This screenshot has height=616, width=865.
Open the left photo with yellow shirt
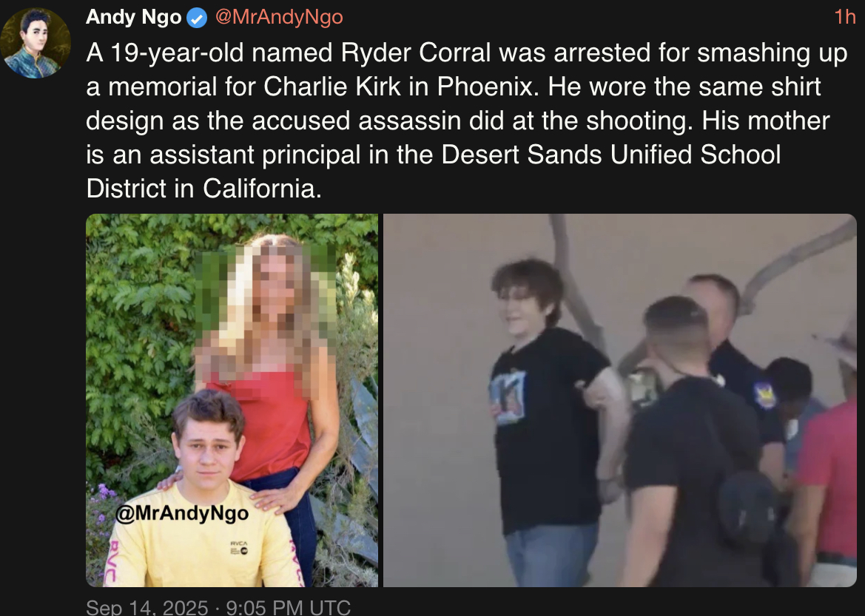(x=232, y=400)
